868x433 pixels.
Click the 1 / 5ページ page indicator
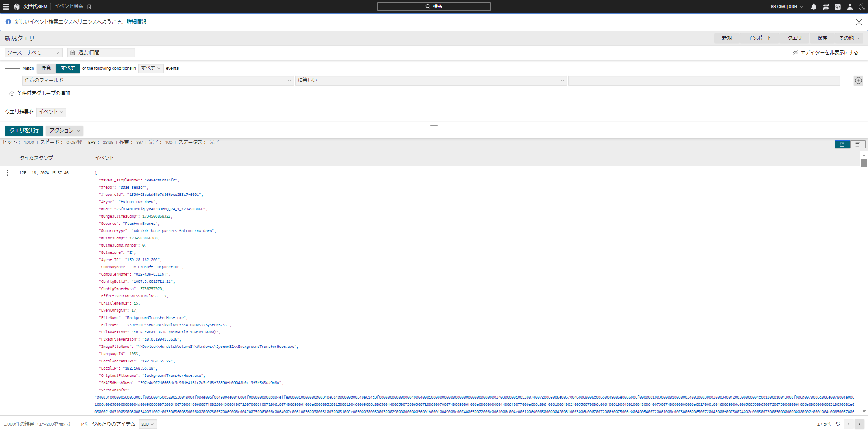(829, 424)
